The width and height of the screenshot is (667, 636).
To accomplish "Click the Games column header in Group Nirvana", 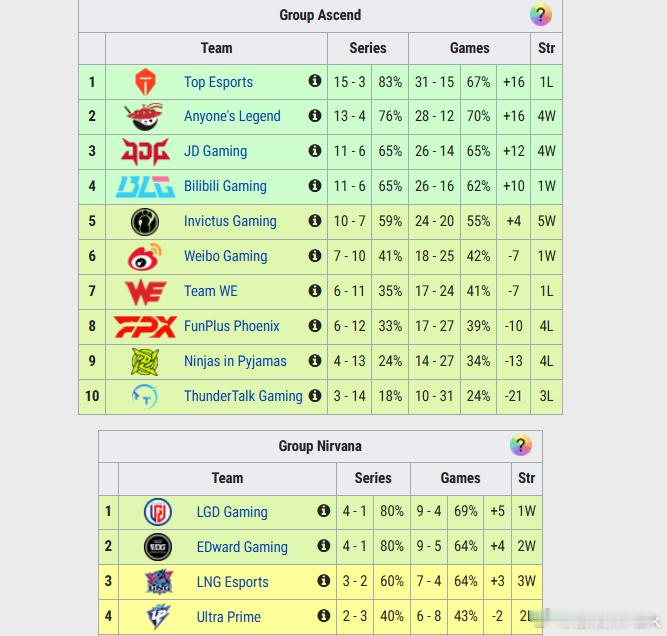I will click(461, 478).
